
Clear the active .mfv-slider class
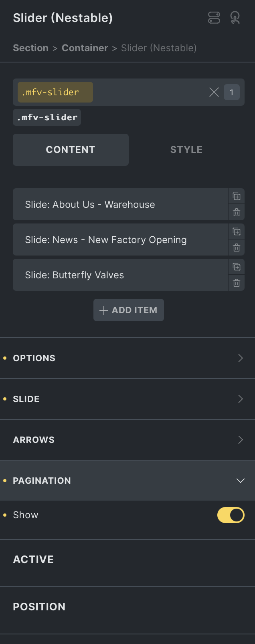pos(214,92)
